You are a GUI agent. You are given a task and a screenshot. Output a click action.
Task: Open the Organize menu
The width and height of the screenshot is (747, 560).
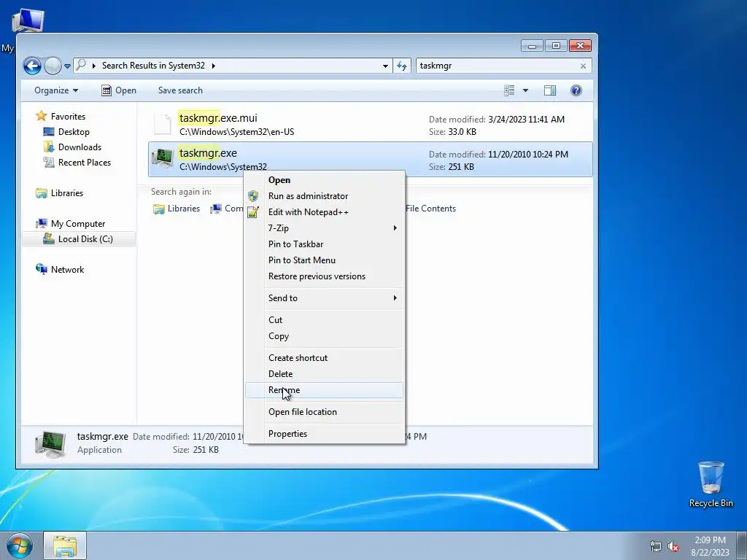point(55,90)
